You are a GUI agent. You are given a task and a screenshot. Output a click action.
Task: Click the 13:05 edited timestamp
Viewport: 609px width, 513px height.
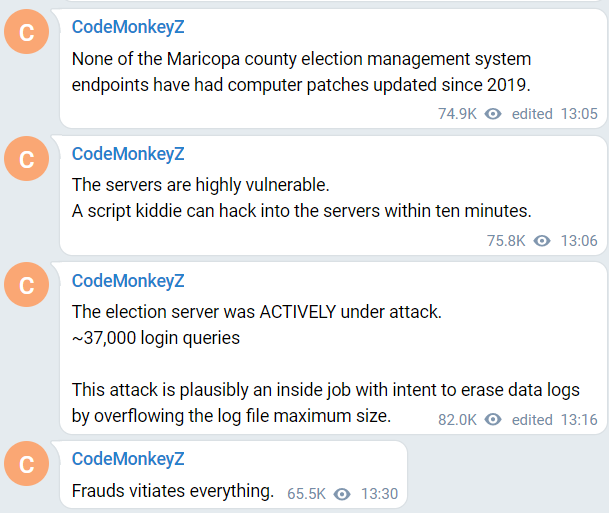(555, 114)
